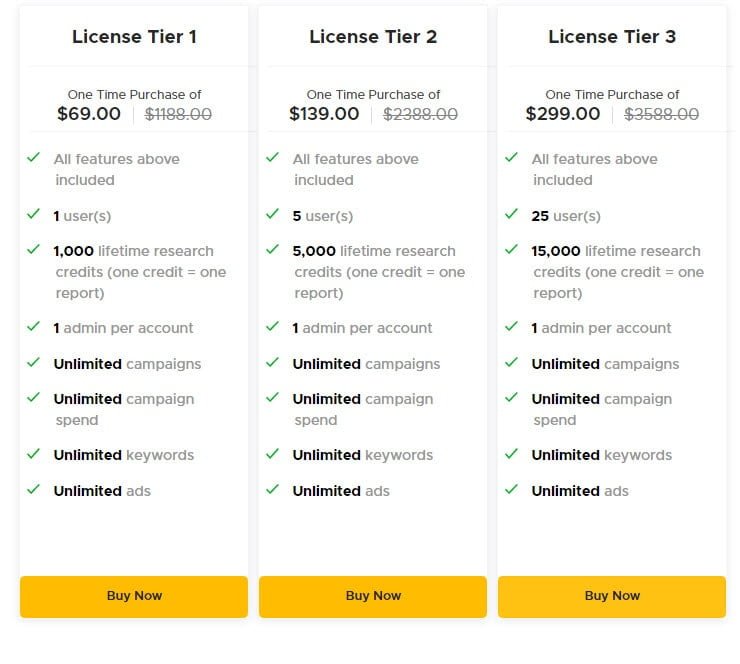Click checkmark next to Tier 1 '1,000 lifetime research'
Viewport: 740px width, 664px height.
[x=34, y=249]
